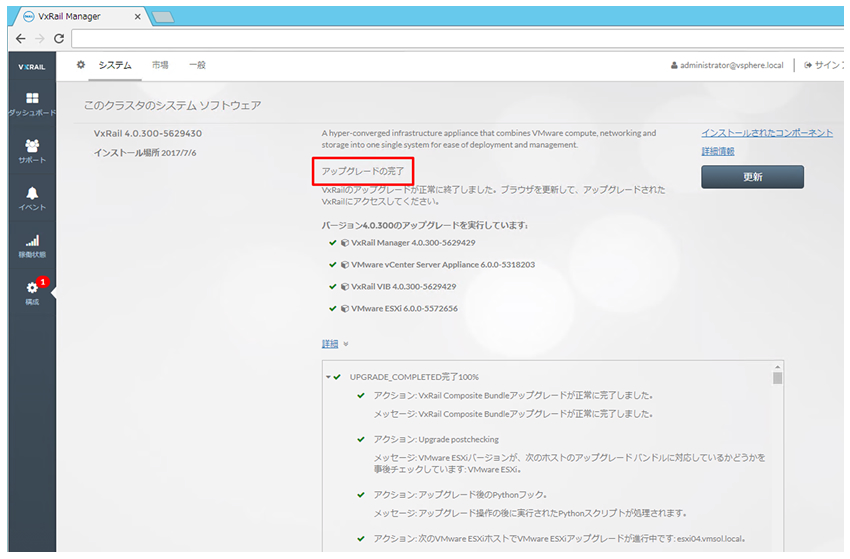The height and width of the screenshot is (559, 850).
Task: Open a new browser tab
Action: tap(163, 17)
